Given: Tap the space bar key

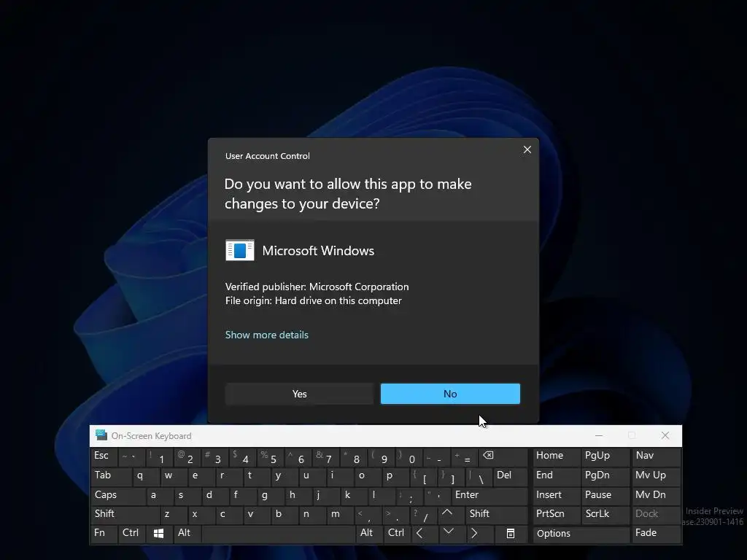Looking at the screenshot, I should click(278, 533).
